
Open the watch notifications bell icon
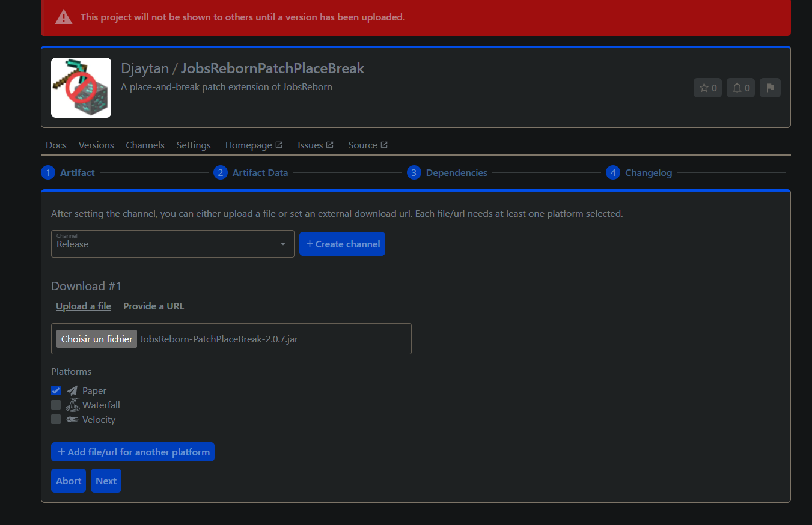pos(740,88)
